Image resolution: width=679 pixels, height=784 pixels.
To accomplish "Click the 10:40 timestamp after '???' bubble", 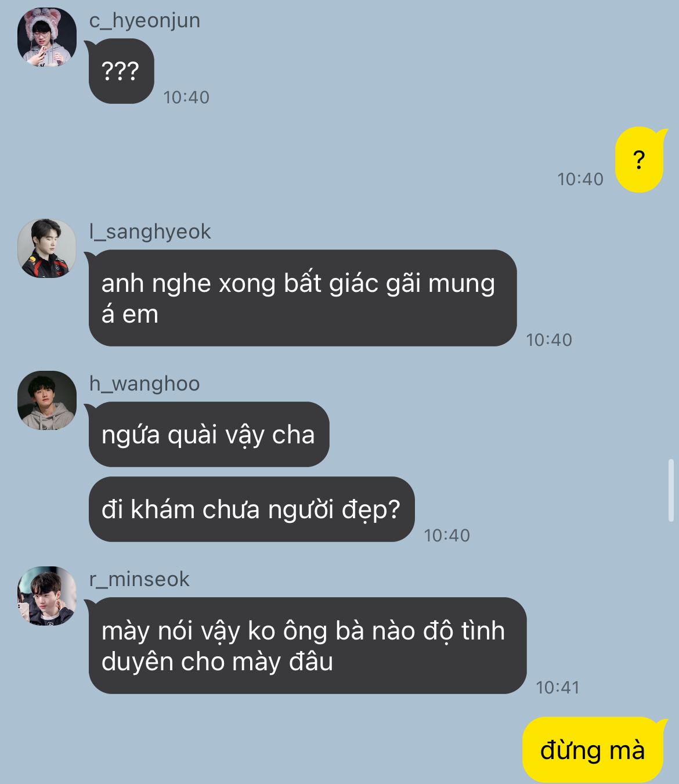I will pos(186,97).
